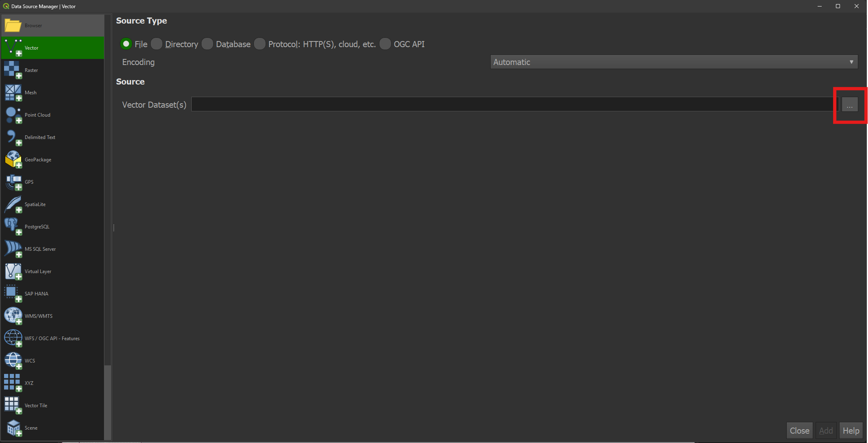Switch to the GeoPackage tab label
Screen dimensions: 868x443
coord(38,160)
